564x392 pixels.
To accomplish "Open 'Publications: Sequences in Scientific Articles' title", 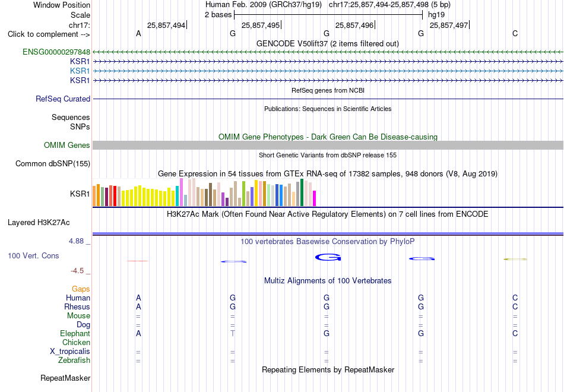I will pyautogui.click(x=328, y=109).
